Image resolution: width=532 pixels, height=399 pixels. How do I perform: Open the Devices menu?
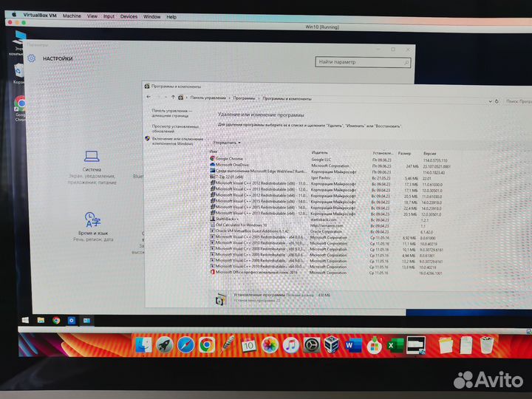click(x=129, y=16)
